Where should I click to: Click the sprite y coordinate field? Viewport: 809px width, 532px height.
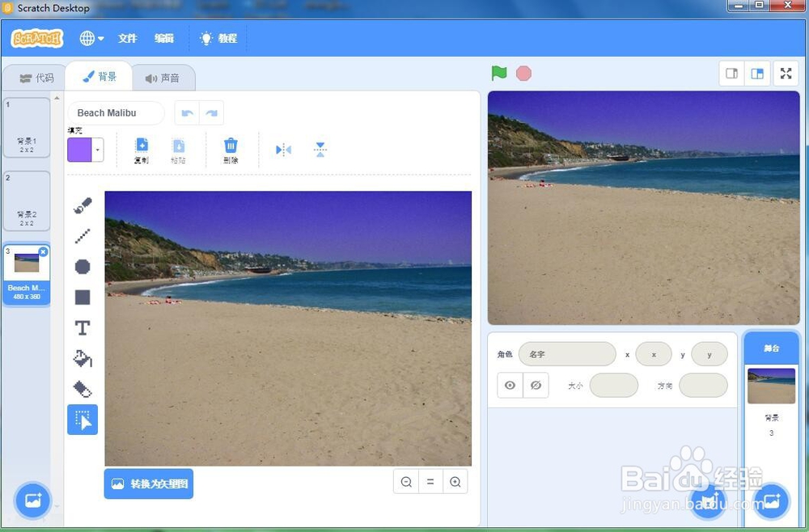click(709, 354)
